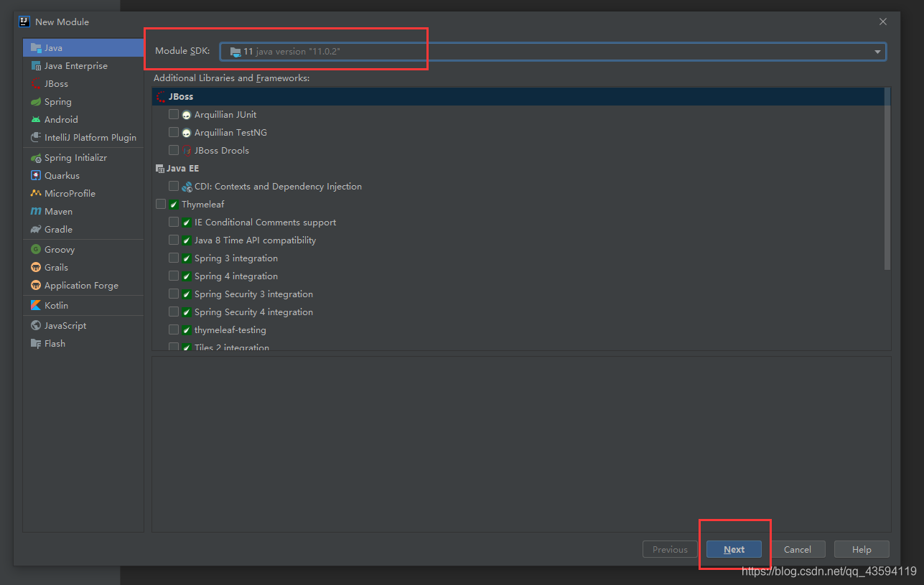Click the JBoss Drools icon

click(x=187, y=151)
